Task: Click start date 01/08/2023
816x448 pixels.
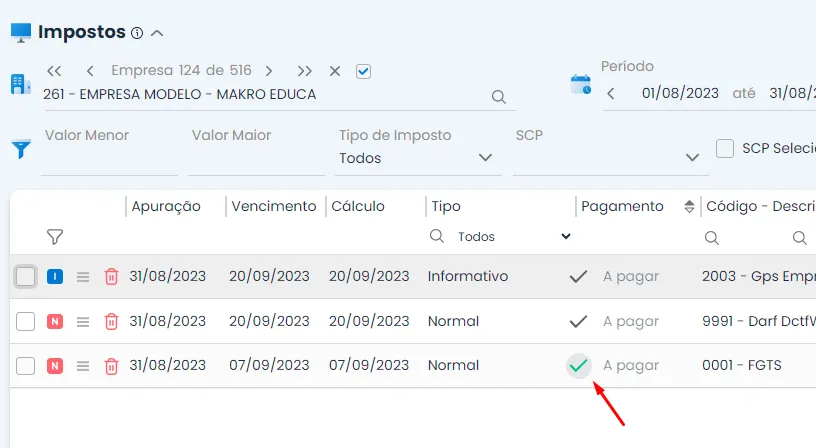Action: click(x=680, y=93)
